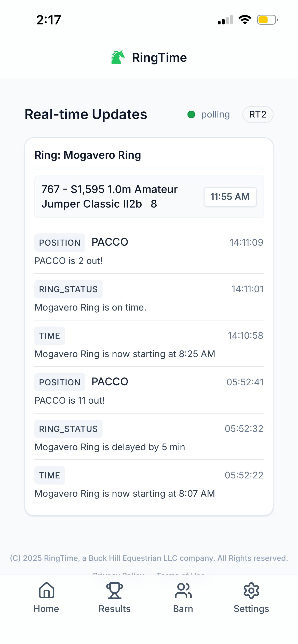Select the 11:55 AM time button
This screenshot has height=644, width=298.
point(230,197)
